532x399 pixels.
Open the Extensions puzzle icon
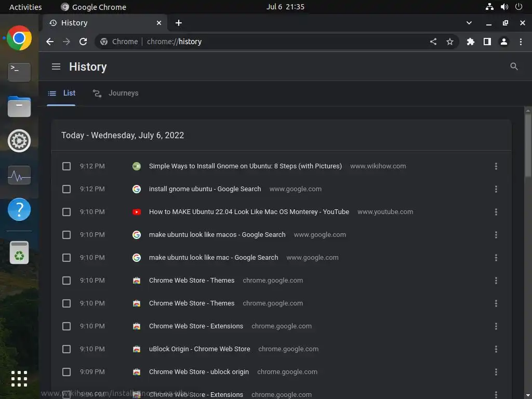point(471,42)
